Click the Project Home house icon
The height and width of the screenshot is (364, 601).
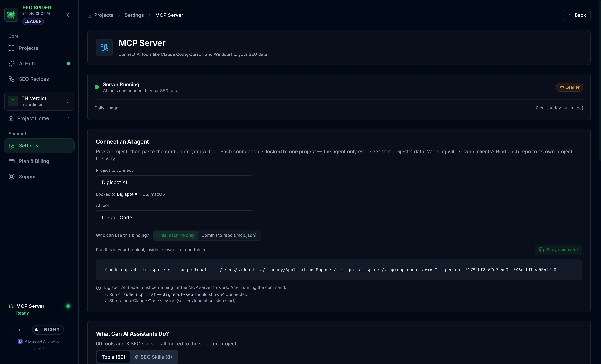click(x=11, y=118)
